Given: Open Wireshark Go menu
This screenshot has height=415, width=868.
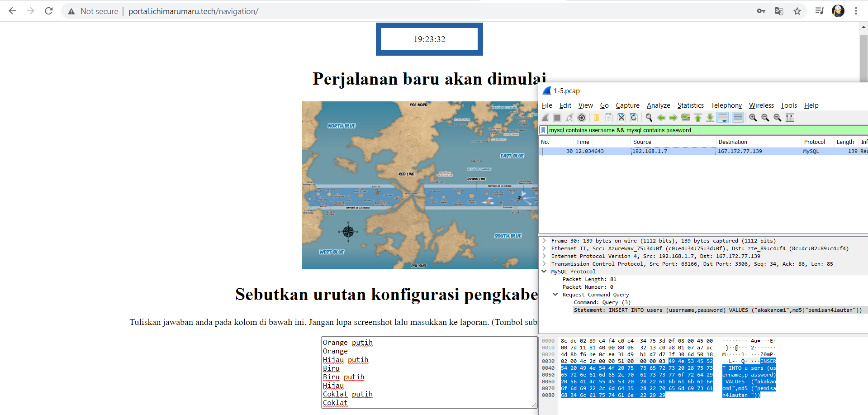Looking at the screenshot, I should click(604, 105).
